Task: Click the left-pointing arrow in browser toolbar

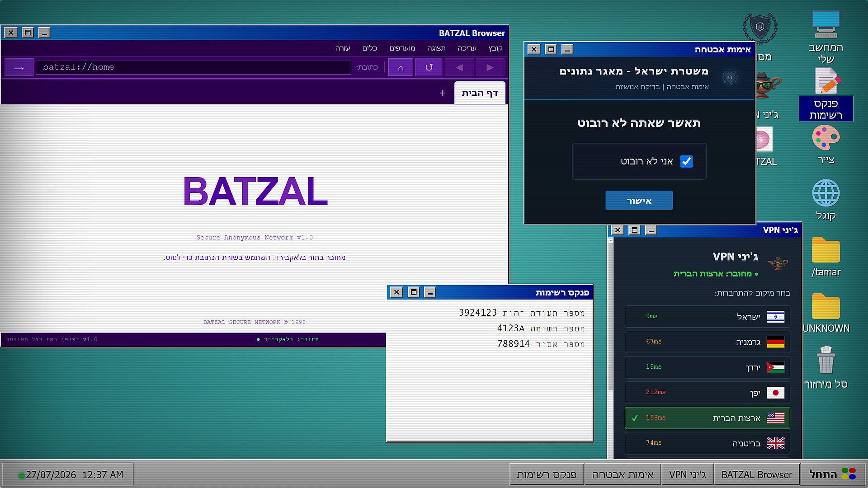Action: pyautogui.click(x=459, y=67)
